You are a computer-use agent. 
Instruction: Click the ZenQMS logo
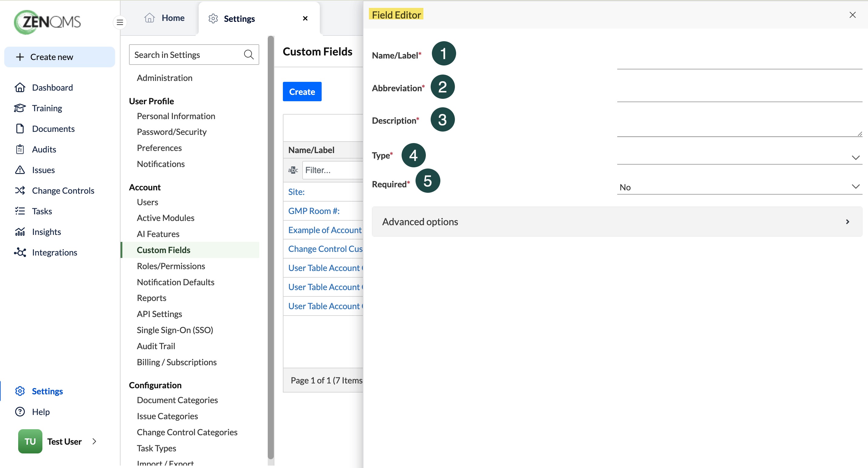[47, 22]
